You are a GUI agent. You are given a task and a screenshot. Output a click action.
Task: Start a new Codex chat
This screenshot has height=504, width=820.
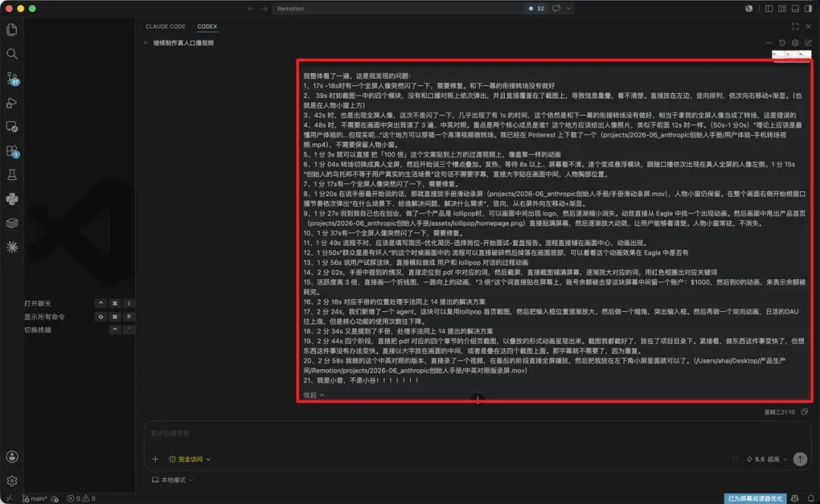(x=809, y=43)
